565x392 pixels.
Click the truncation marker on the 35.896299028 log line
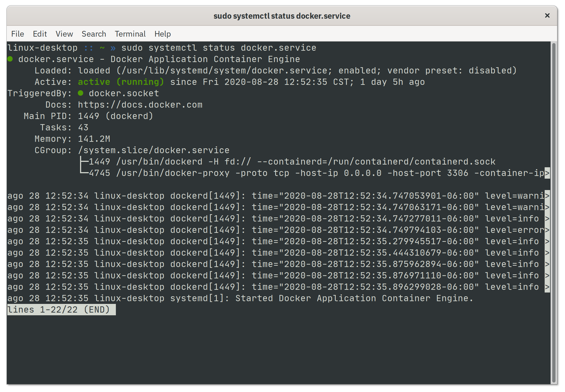[x=547, y=287]
